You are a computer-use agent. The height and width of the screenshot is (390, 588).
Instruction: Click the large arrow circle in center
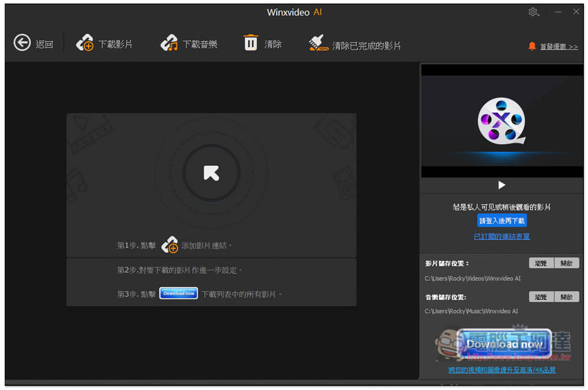point(212,173)
